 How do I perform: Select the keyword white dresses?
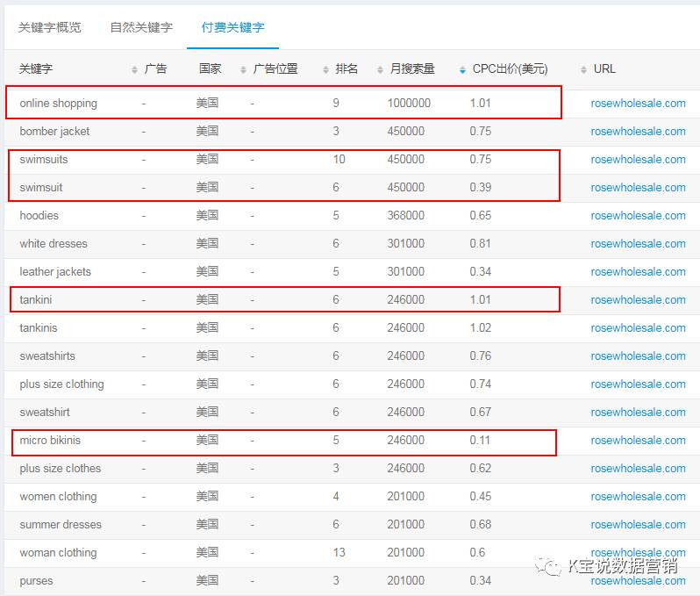(54, 244)
